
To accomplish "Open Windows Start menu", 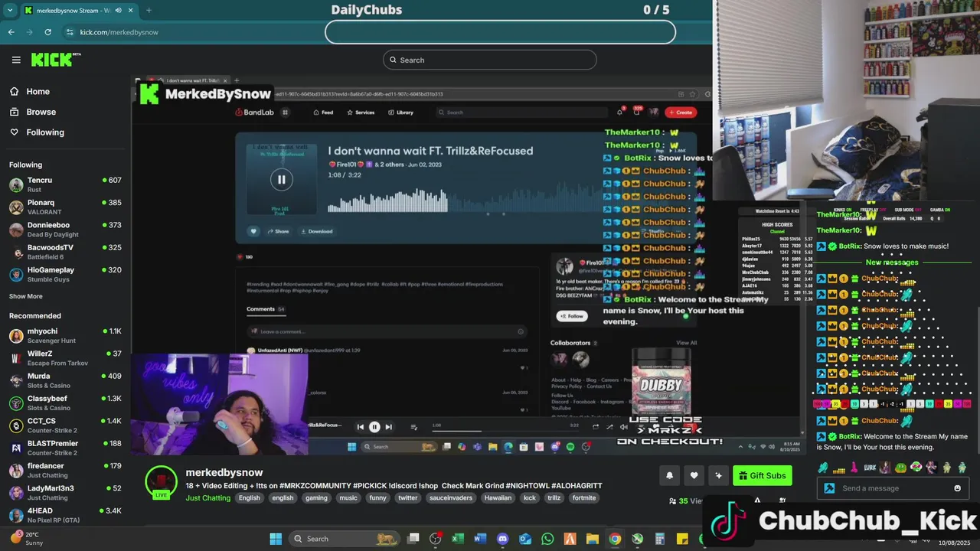I will [x=276, y=539].
